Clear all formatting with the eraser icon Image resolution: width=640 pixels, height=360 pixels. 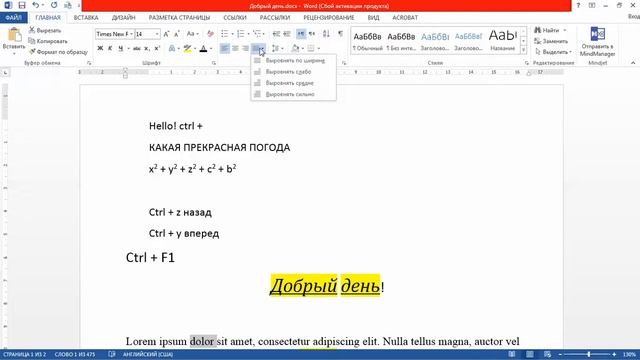pos(210,34)
